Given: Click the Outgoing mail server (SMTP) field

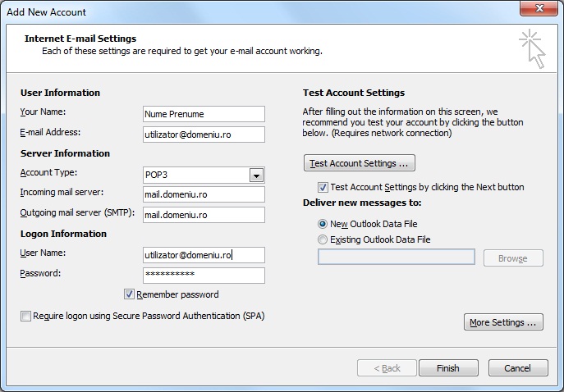Looking at the screenshot, I should point(204,215).
